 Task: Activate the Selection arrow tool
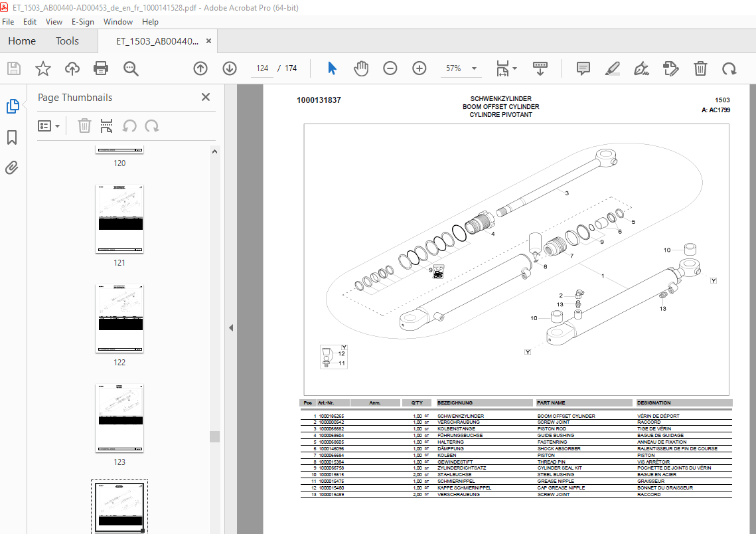tap(332, 68)
